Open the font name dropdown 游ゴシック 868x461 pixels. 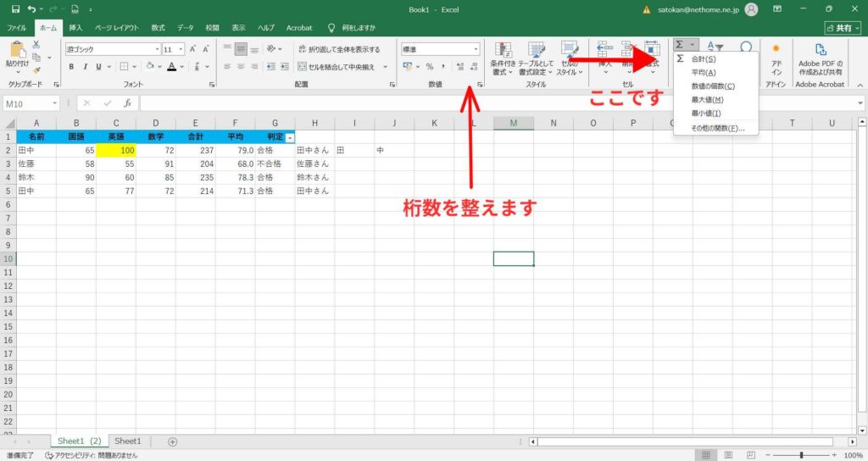[111, 49]
